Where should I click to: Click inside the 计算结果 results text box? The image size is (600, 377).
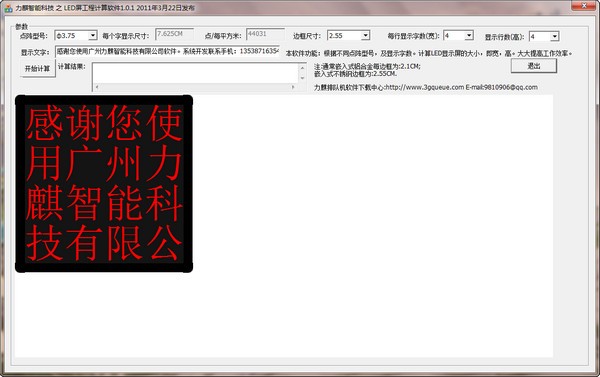click(x=195, y=73)
